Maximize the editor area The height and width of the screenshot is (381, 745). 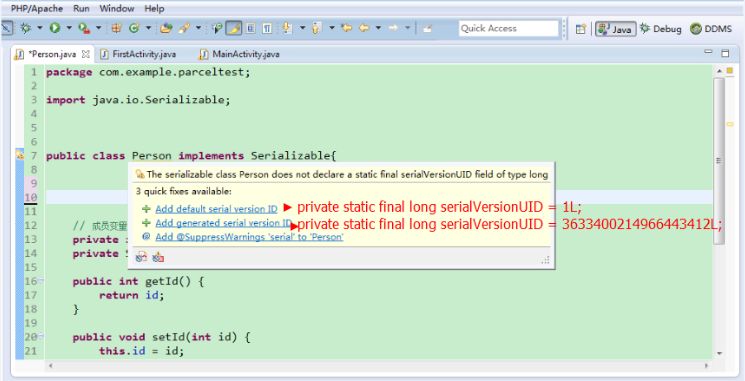tap(725, 53)
